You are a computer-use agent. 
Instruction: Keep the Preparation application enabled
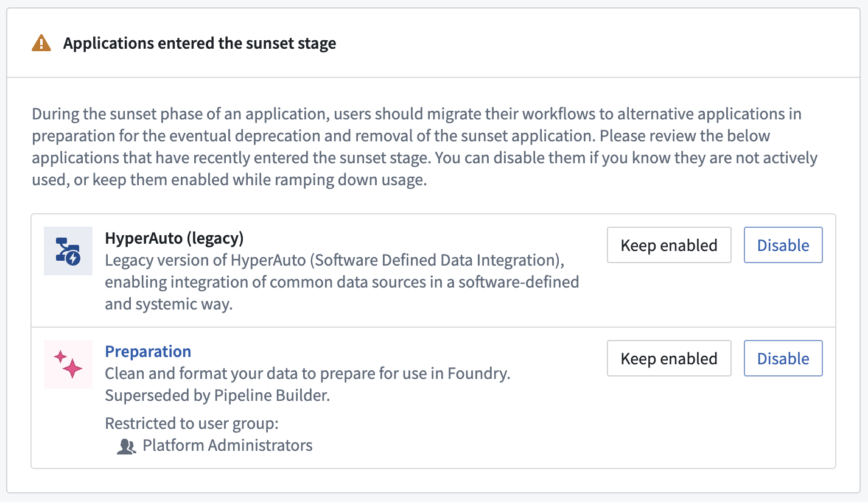[669, 358]
